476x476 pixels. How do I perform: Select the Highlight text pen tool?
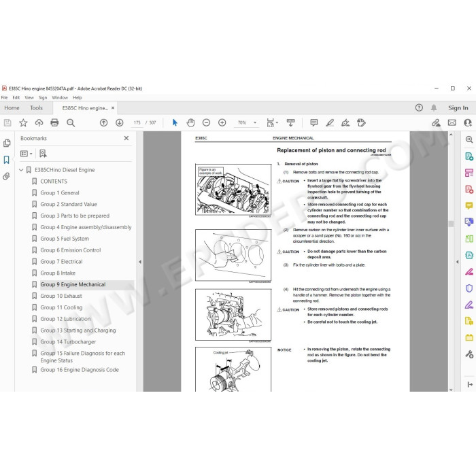click(330, 122)
